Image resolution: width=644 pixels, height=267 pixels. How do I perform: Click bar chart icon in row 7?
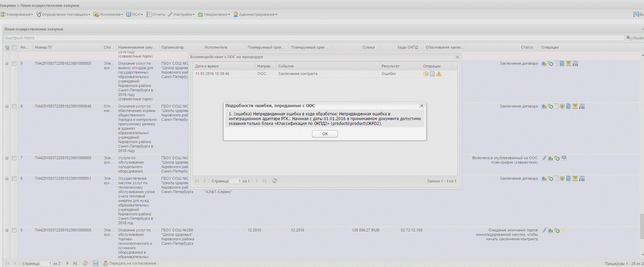click(x=550, y=158)
